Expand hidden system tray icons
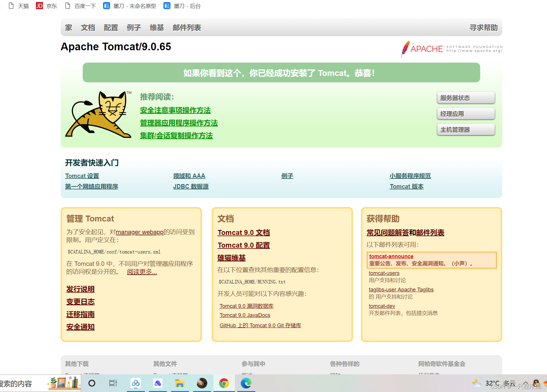This screenshot has width=547, height=392. tap(526, 383)
